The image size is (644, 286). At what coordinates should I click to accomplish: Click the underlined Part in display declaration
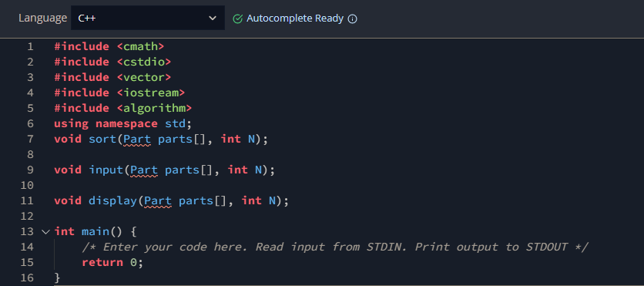pos(158,201)
